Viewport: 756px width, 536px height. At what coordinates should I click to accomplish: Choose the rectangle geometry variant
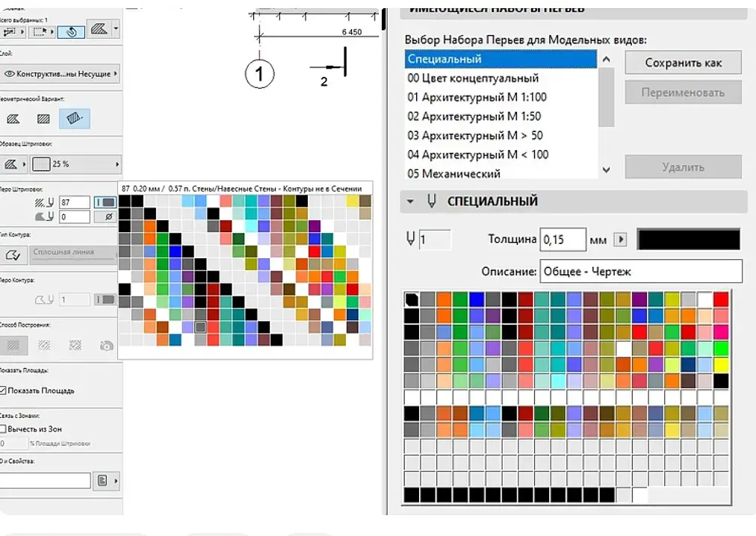coord(43,119)
